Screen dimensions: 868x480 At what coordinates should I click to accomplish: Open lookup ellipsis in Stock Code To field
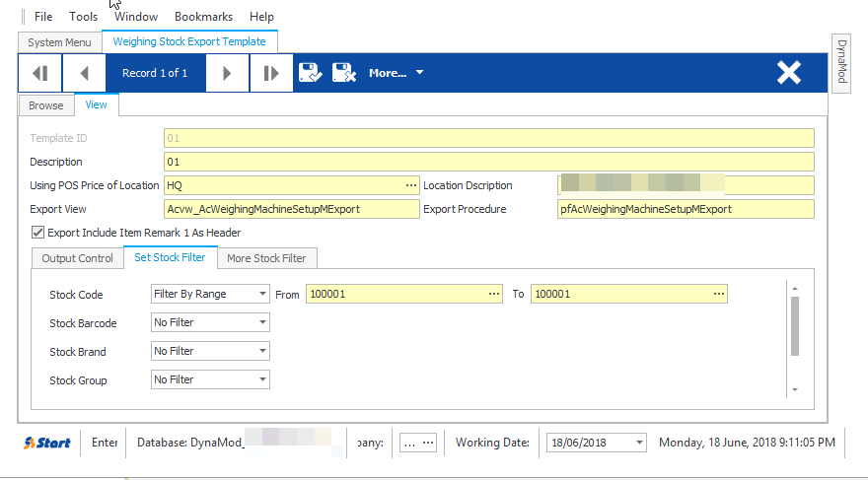[x=718, y=294]
